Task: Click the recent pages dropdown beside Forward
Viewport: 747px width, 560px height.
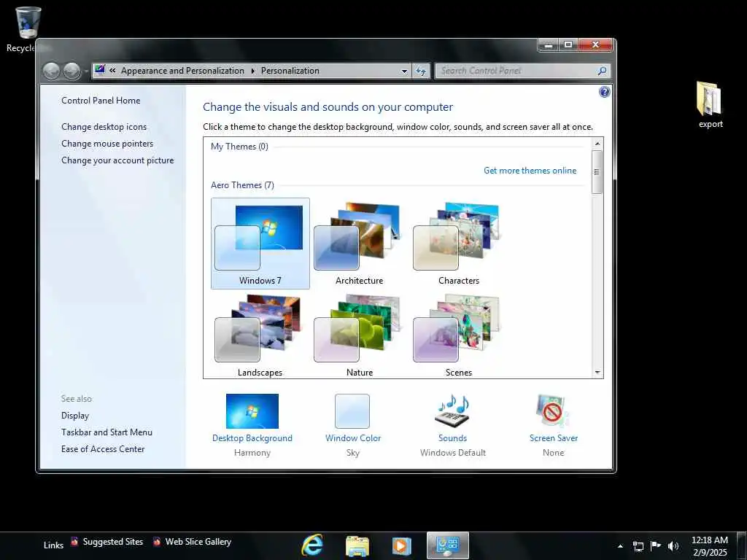Action: pyautogui.click(x=86, y=71)
